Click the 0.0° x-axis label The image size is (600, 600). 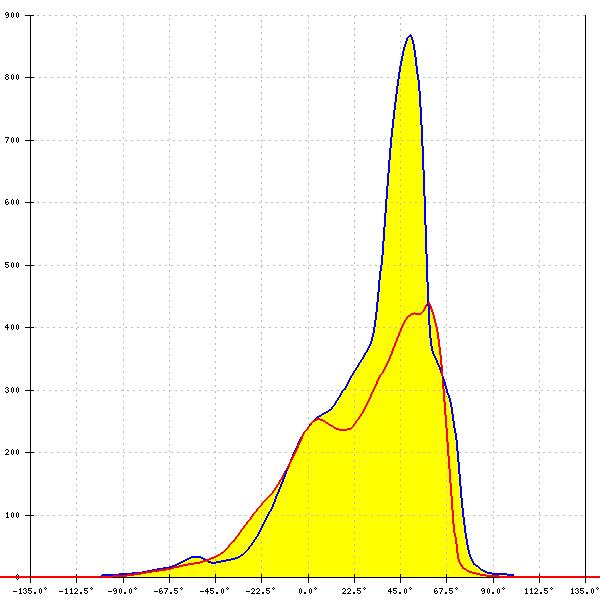(x=308, y=591)
